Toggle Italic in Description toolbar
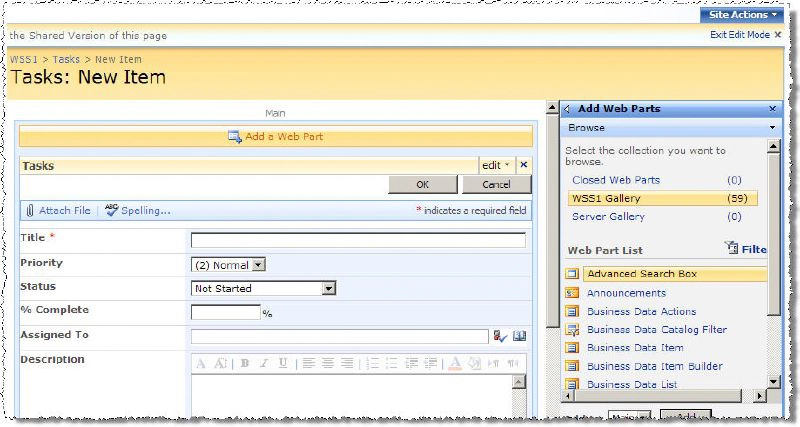800x427 pixels. click(x=264, y=364)
